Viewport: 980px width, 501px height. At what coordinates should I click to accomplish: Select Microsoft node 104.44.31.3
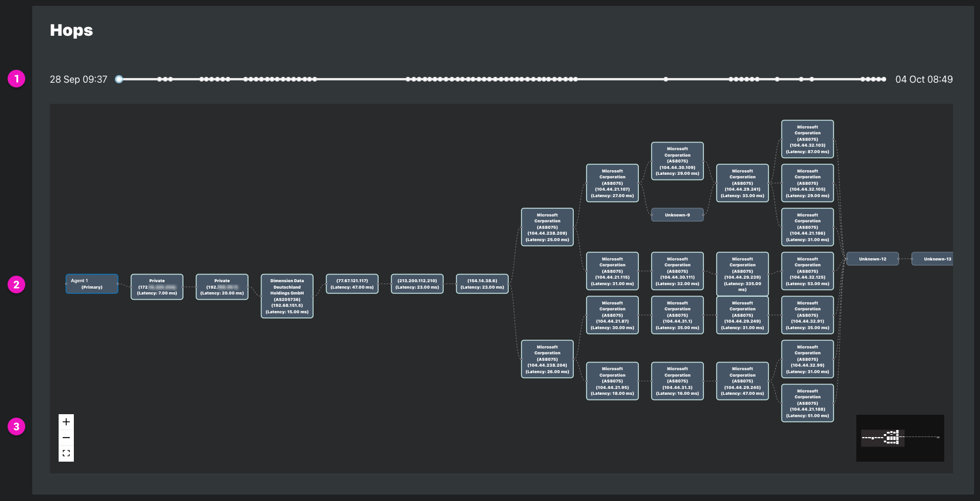coord(678,381)
